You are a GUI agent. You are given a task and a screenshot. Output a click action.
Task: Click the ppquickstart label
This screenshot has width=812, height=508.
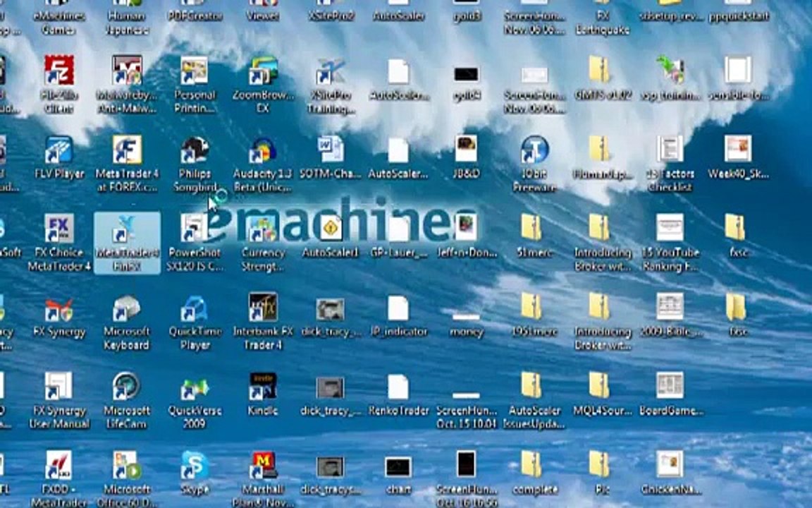(738, 16)
